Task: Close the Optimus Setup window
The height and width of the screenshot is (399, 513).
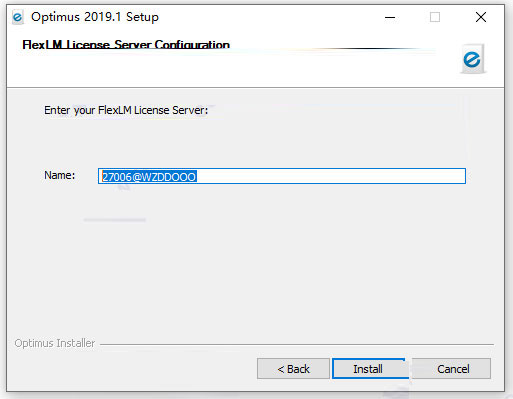Action: 481,17
